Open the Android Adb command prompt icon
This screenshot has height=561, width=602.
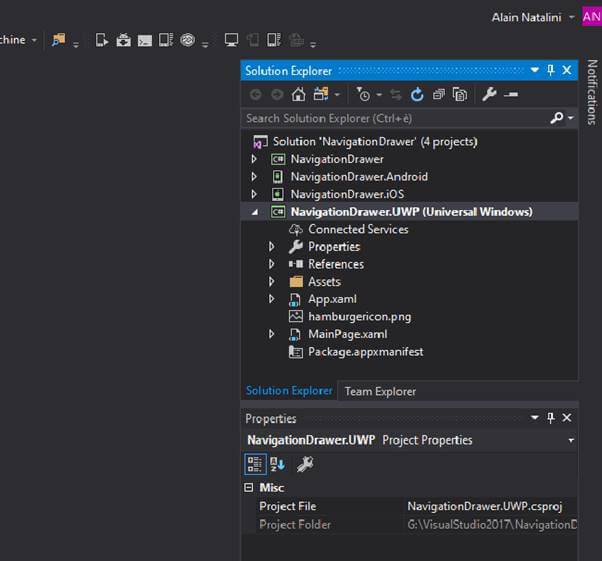[x=145, y=40]
